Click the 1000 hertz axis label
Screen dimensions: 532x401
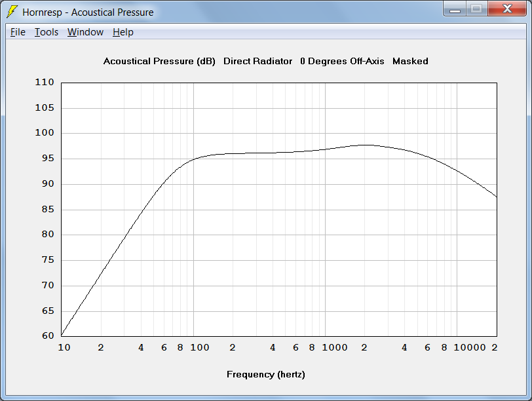pyautogui.click(x=335, y=347)
